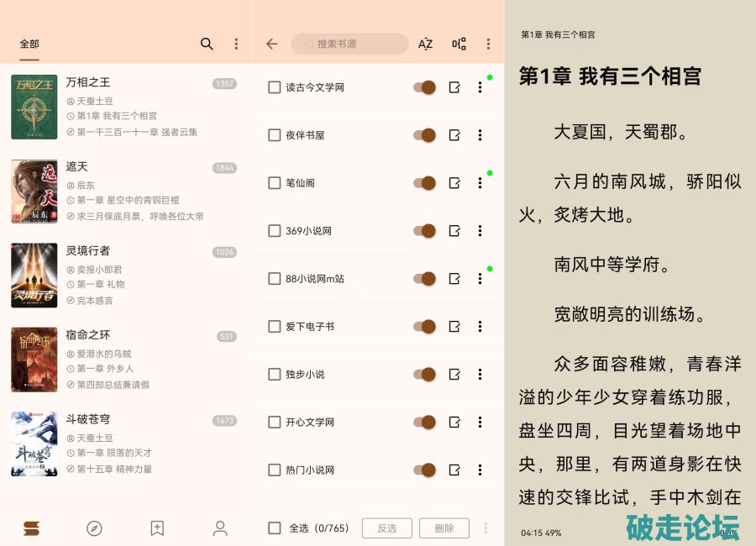Image resolution: width=756 pixels, height=546 pixels.
Task: Open the compass Discover tab
Action: pyautogui.click(x=94, y=528)
